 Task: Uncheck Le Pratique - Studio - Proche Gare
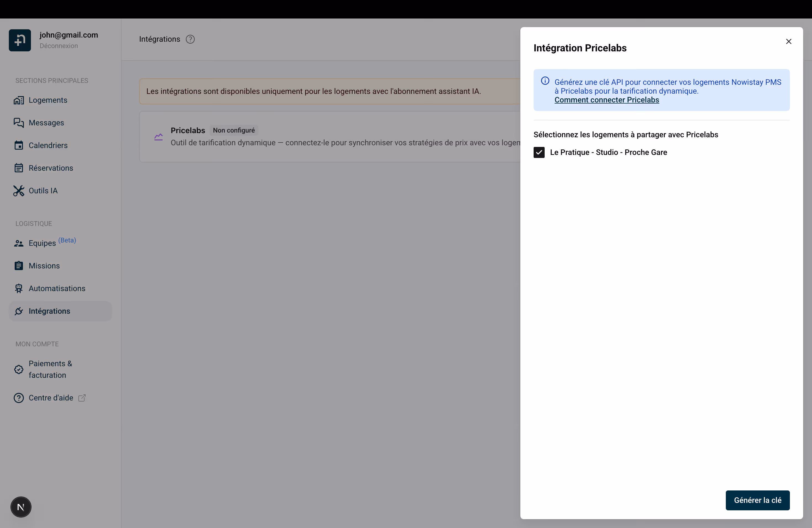coord(539,152)
